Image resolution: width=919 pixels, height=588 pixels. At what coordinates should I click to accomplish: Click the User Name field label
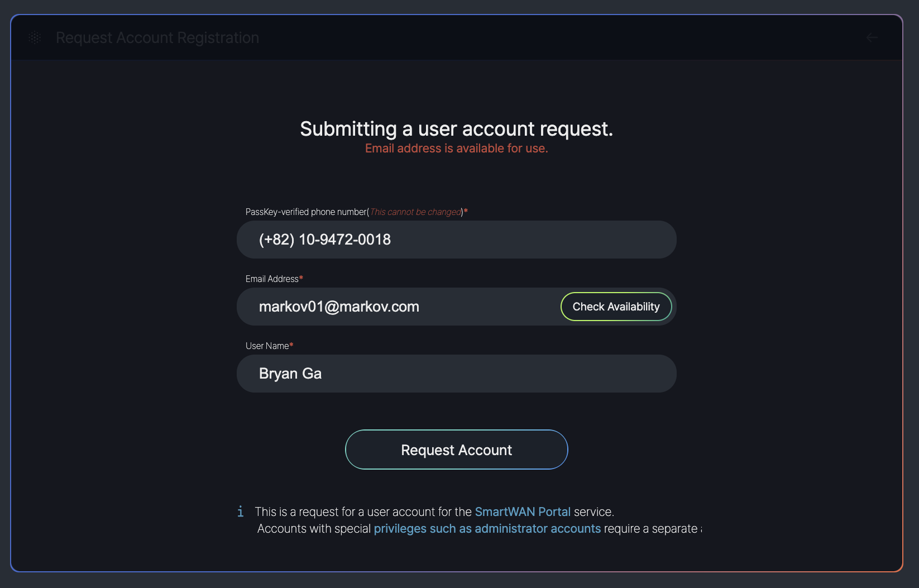[x=267, y=346]
